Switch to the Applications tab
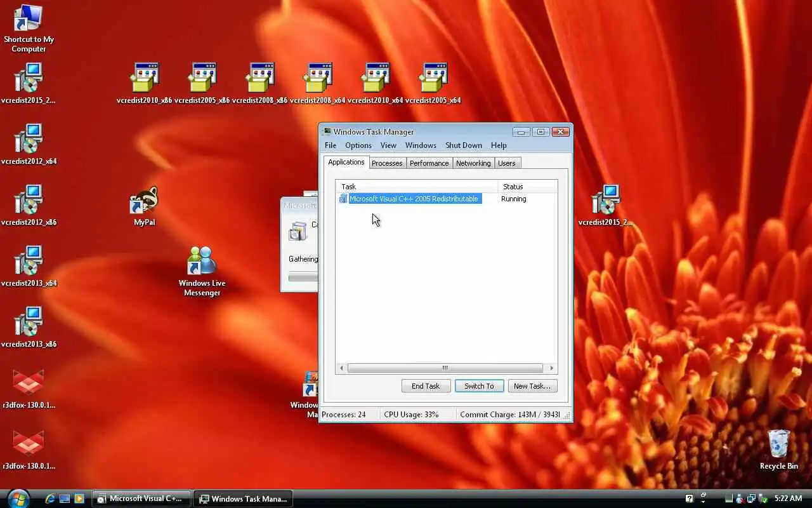The image size is (812, 508). (x=346, y=163)
